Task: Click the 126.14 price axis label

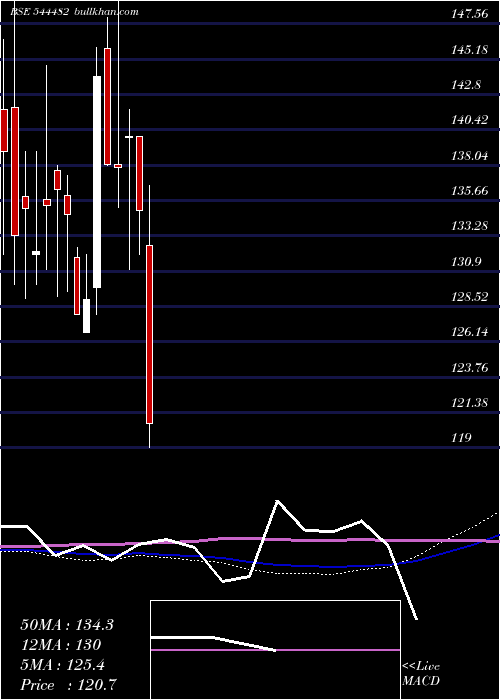Action: [x=469, y=332]
